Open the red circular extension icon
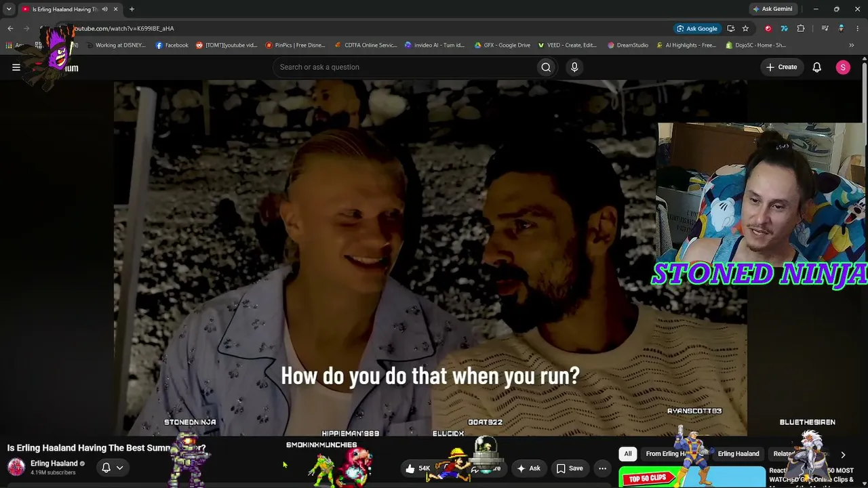This screenshot has height=488, width=868. [x=768, y=28]
